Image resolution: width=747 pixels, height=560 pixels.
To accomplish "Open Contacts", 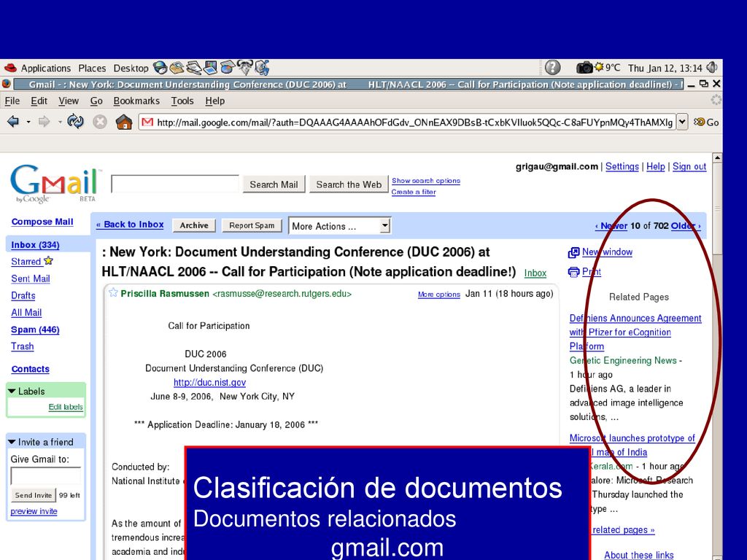I will 31,369.
